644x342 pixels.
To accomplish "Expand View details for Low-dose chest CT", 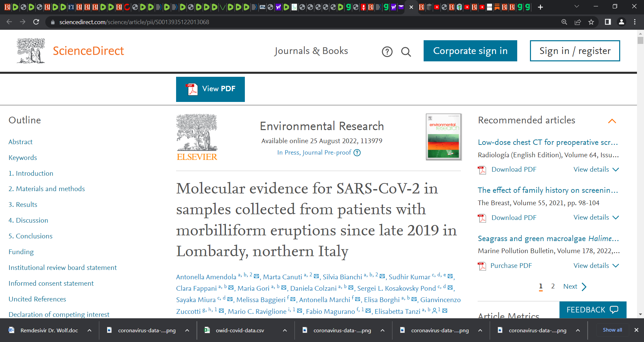I will 596,169.
